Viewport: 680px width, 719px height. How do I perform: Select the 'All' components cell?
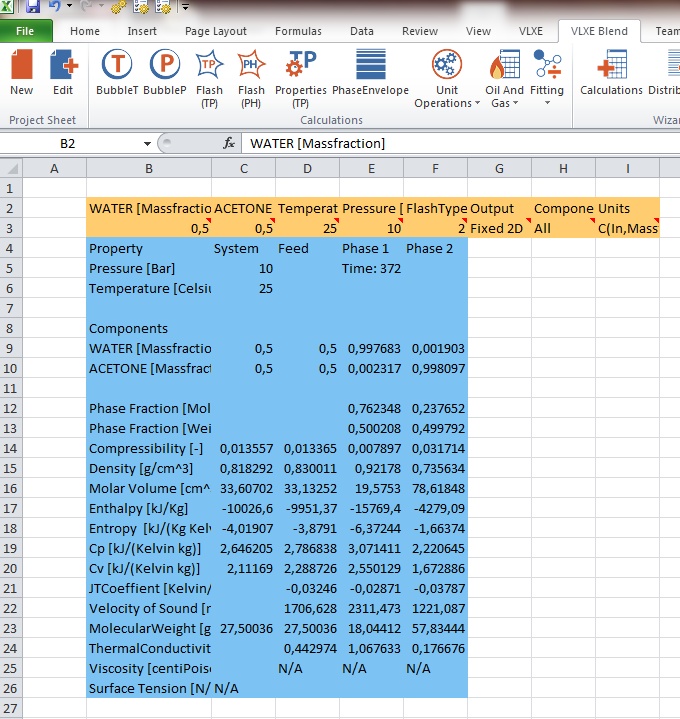[x=564, y=228]
